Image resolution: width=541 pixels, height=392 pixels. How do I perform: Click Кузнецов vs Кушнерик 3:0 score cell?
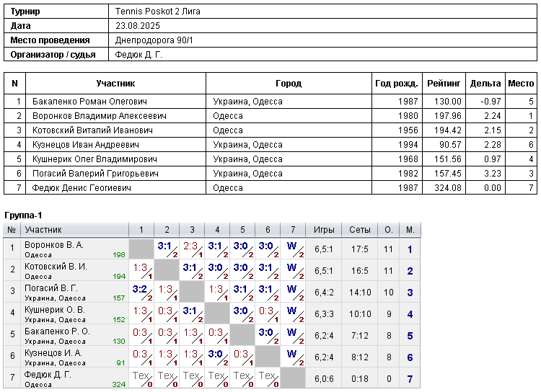217,357
